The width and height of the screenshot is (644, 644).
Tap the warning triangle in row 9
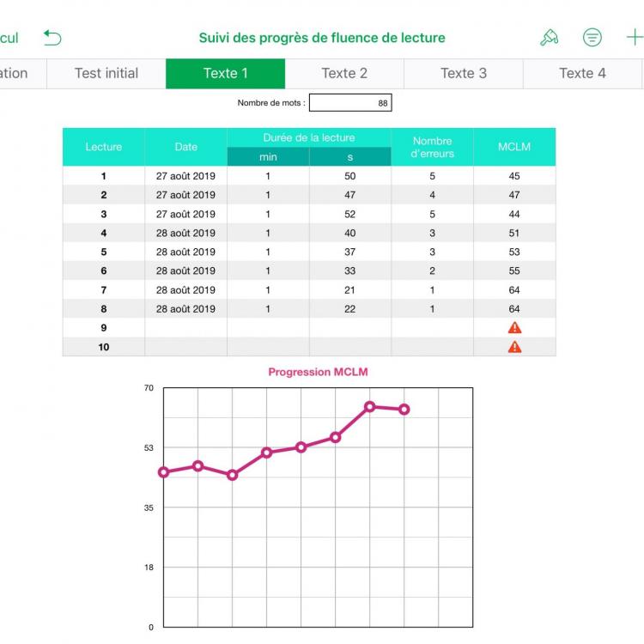pyautogui.click(x=514, y=328)
